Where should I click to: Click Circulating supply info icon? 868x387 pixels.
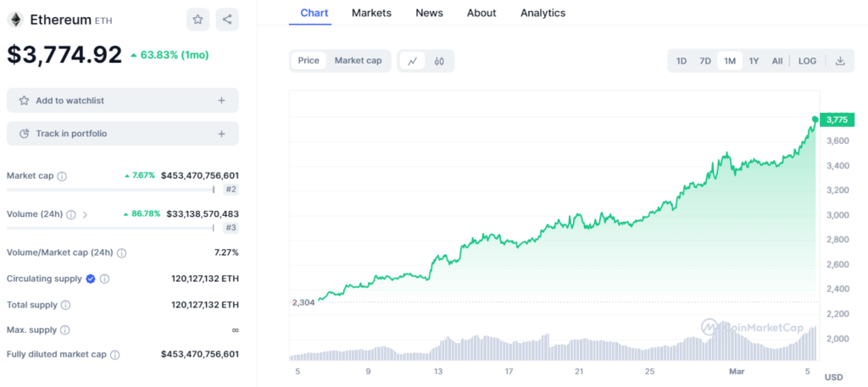[104, 279]
